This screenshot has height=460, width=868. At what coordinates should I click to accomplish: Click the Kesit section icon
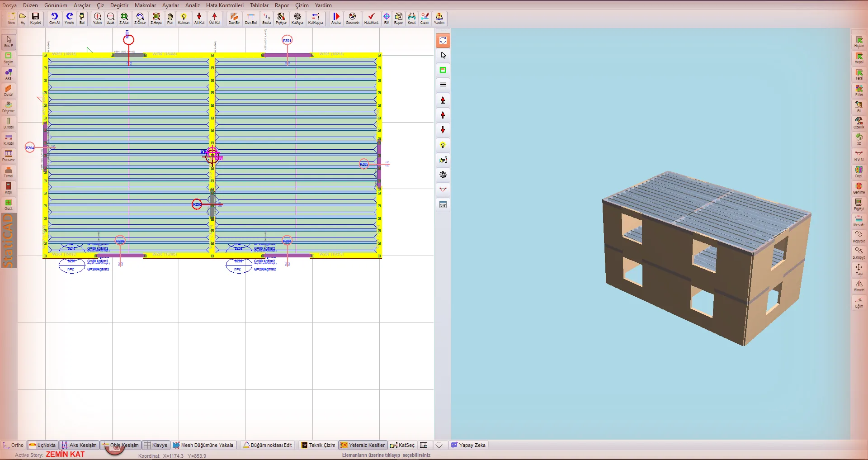click(411, 18)
